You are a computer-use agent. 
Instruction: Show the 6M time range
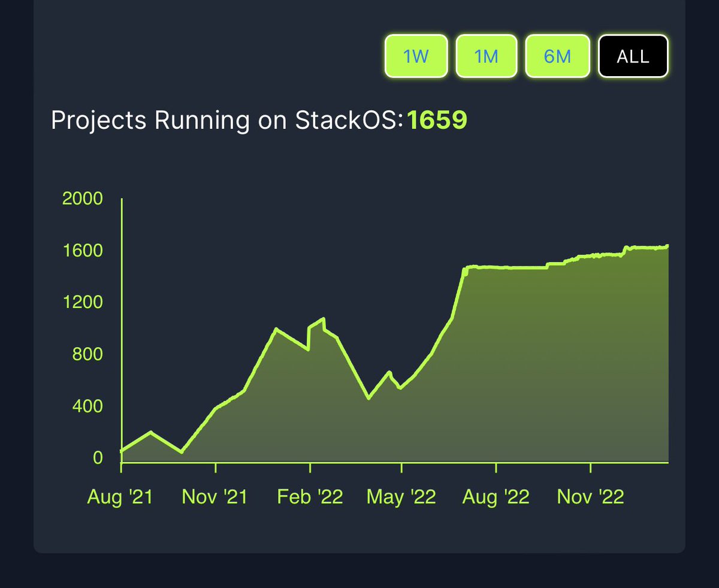point(557,56)
